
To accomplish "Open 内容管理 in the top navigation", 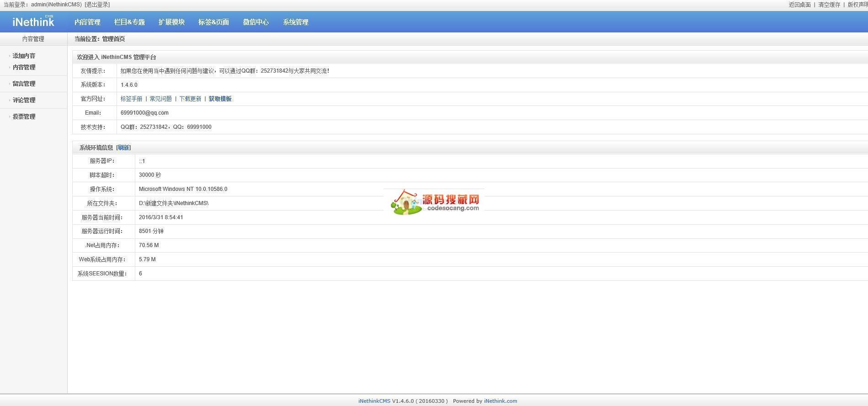I will click(87, 22).
